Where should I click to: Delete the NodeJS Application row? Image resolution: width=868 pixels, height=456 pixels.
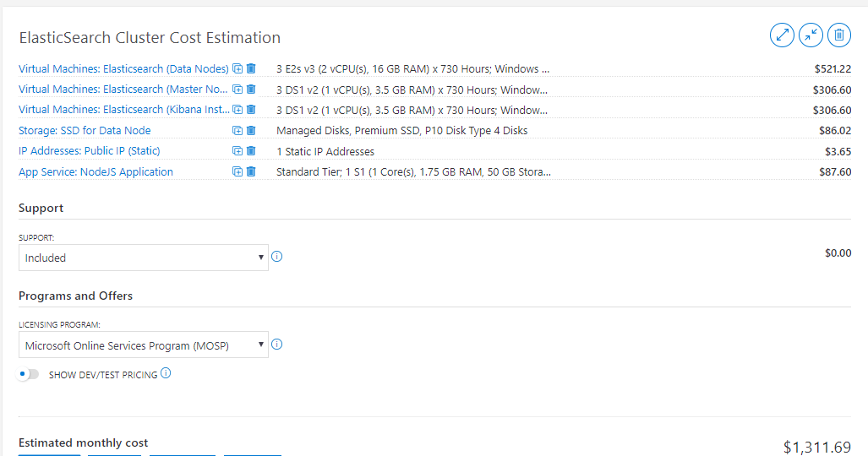(251, 171)
